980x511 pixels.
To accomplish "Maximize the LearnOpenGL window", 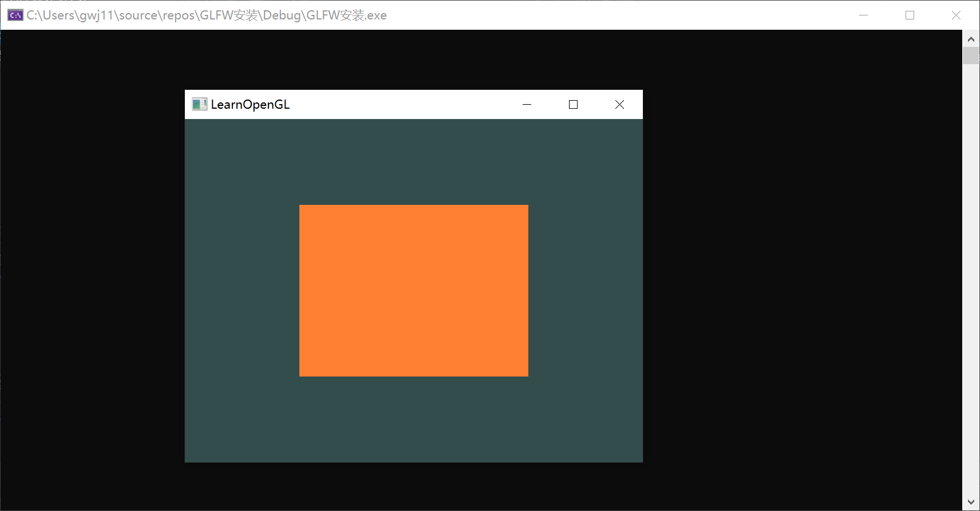I will pos(573,104).
